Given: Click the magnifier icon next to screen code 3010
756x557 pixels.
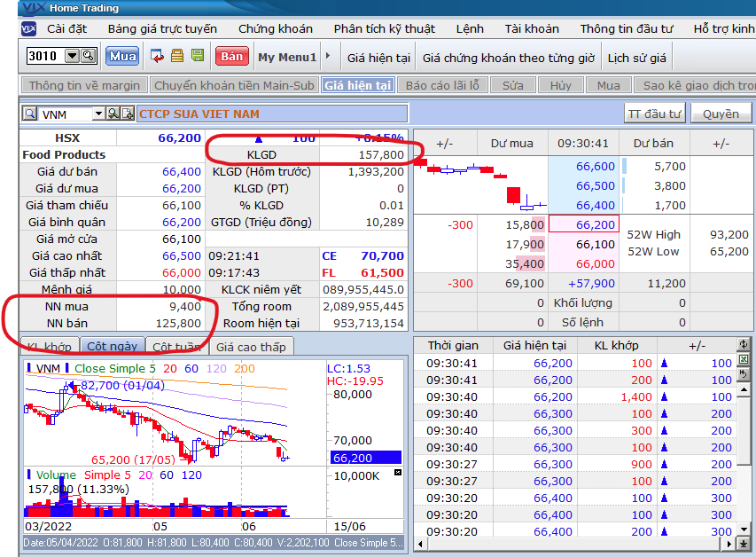Looking at the screenshot, I should (x=89, y=56).
